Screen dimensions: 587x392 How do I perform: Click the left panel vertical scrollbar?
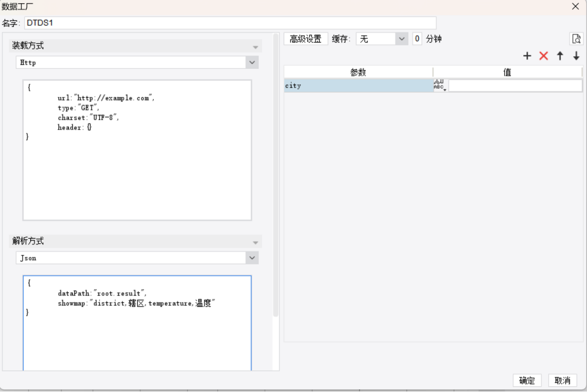pos(276,176)
